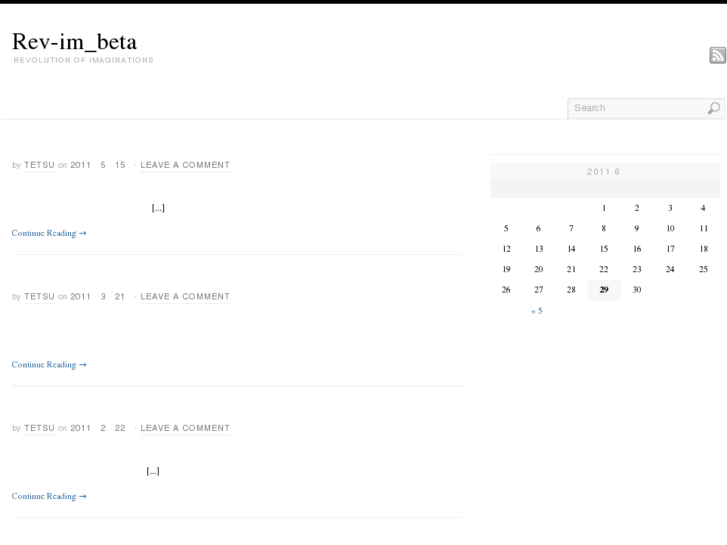The height and width of the screenshot is (545, 727).
Task: Open the Rev-im_beta site title
Action: 74,42
